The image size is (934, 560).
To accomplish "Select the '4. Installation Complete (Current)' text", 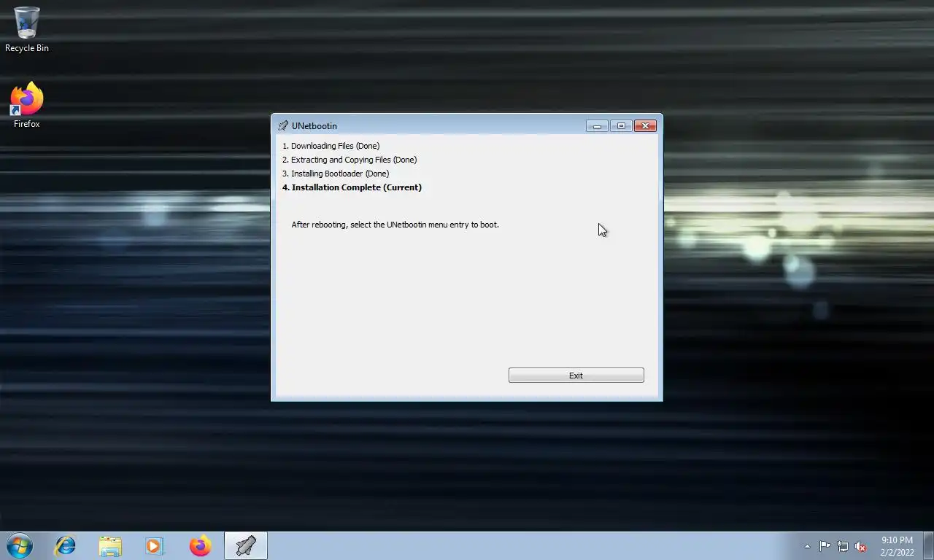I will tap(352, 187).
